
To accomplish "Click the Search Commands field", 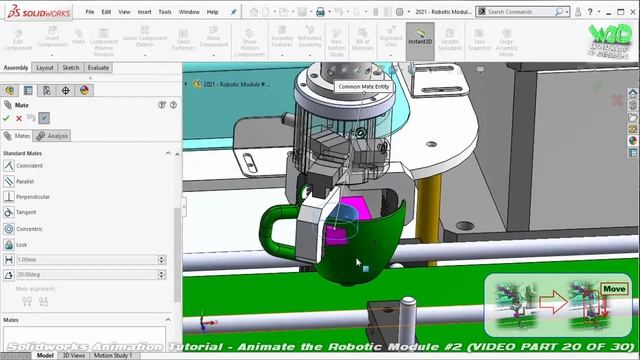I will tap(522, 12).
